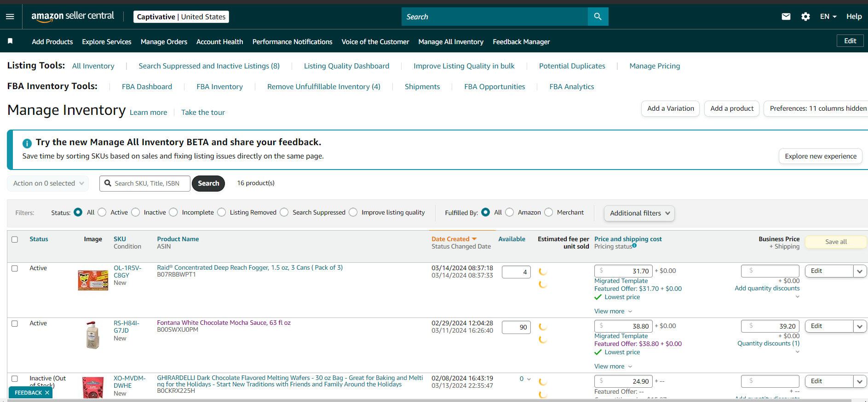Screen dimensions: 868x402
Task: Click Add a Variation button
Action: coord(671,108)
